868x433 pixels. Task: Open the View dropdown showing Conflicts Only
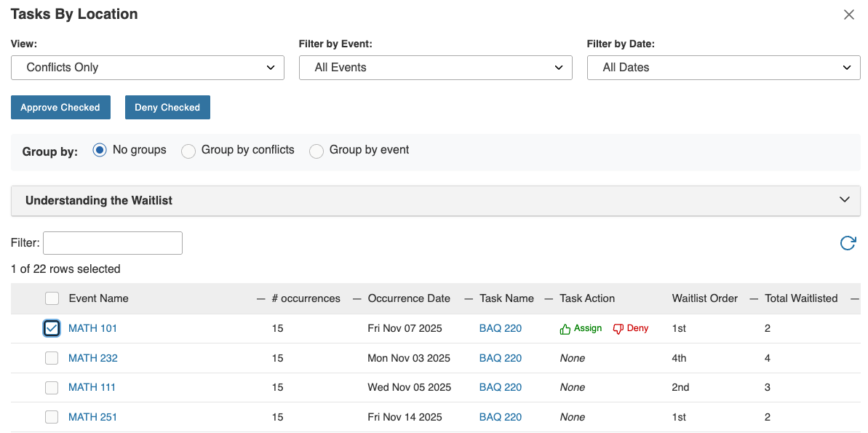tap(147, 67)
